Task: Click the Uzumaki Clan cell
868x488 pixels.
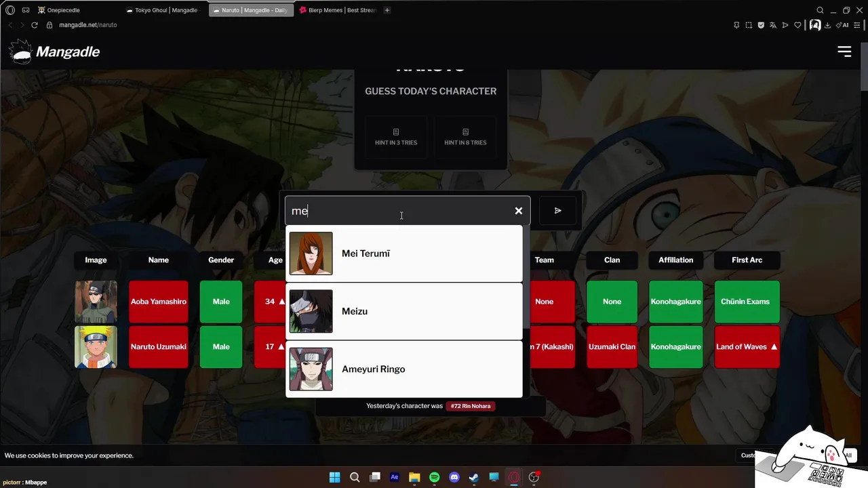Action: (x=612, y=347)
